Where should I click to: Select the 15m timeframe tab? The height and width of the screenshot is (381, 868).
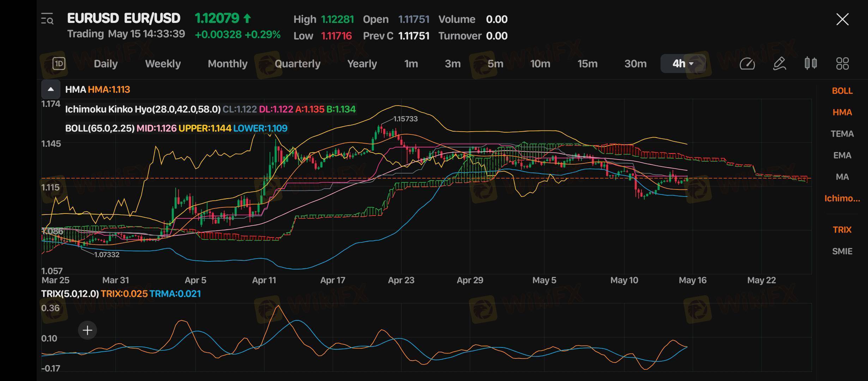point(587,64)
